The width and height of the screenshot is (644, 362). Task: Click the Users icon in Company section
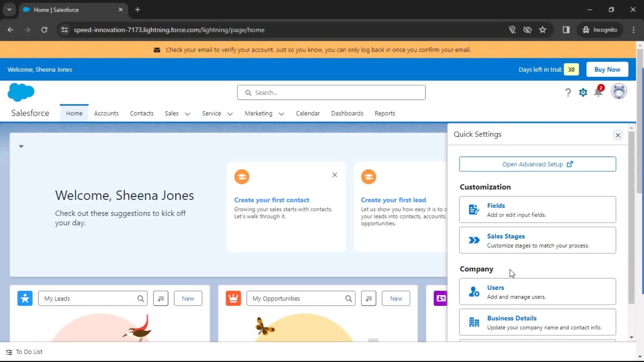click(x=474, y=292)
